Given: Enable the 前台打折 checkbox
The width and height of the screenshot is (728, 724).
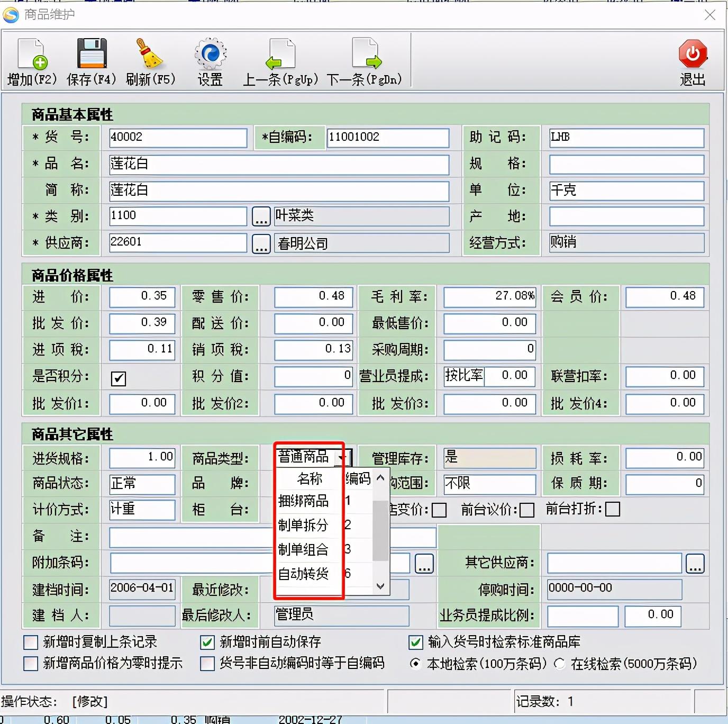Looking at the screenshot, I should pos(613,509).
